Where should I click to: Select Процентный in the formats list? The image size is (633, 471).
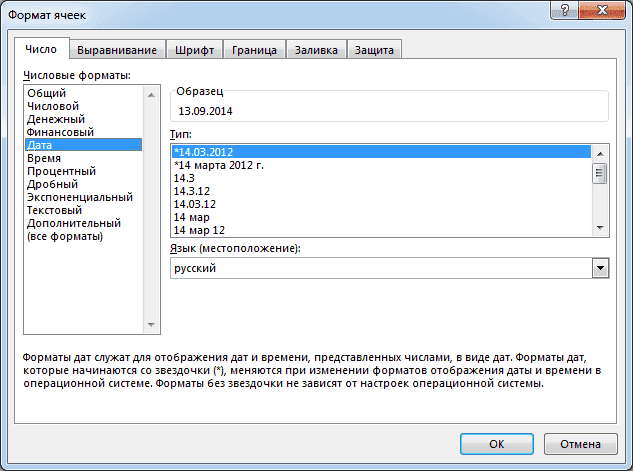tap(64, 171)
